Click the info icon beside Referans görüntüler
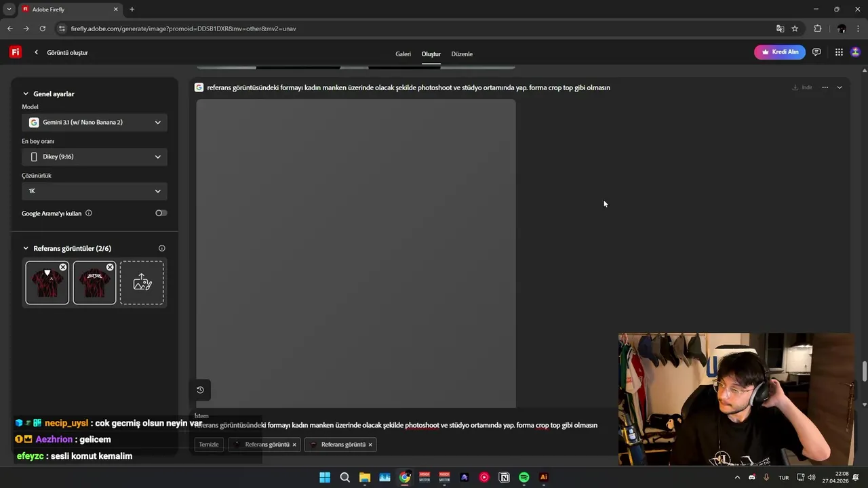868x488 pixels. (x=161, y=248)
